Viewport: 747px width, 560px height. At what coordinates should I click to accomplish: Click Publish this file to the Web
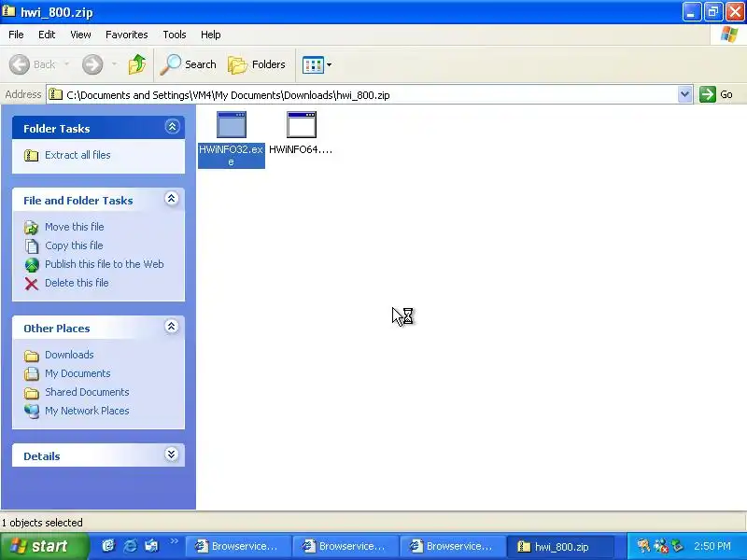click(x=105, y=264)
